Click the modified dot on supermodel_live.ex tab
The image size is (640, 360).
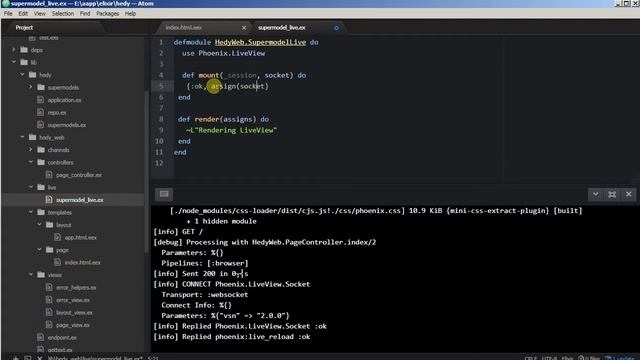336,28
